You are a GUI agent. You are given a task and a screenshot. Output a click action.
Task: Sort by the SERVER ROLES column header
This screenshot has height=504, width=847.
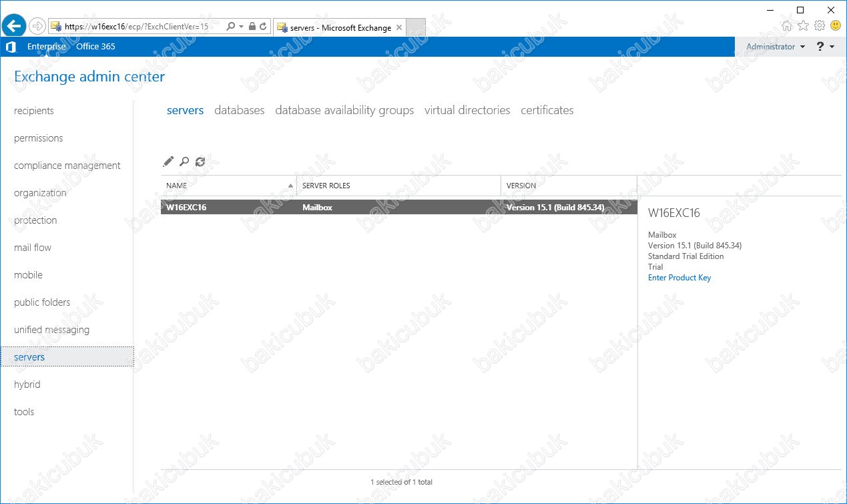pyautogui.click(x=399, y=186)
